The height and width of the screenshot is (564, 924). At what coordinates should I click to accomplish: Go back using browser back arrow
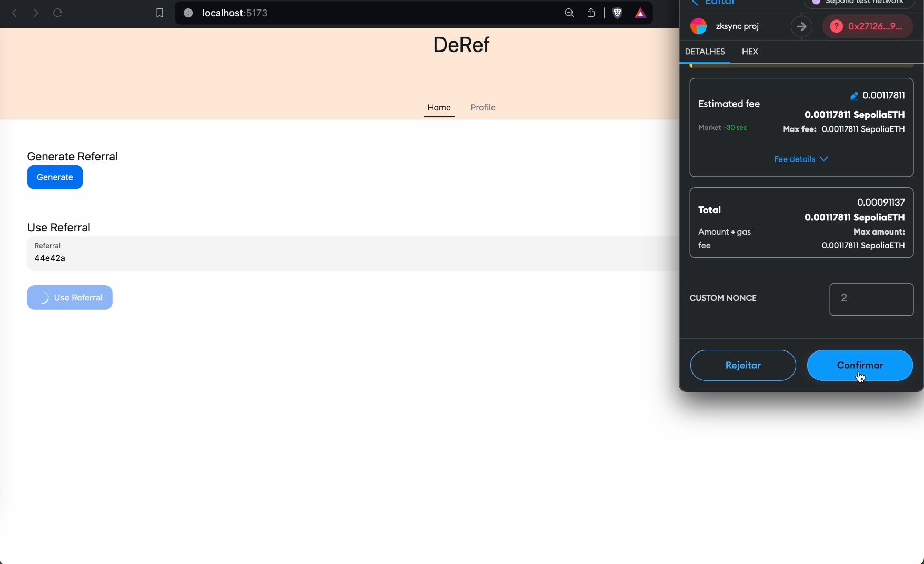coord(15,13)
